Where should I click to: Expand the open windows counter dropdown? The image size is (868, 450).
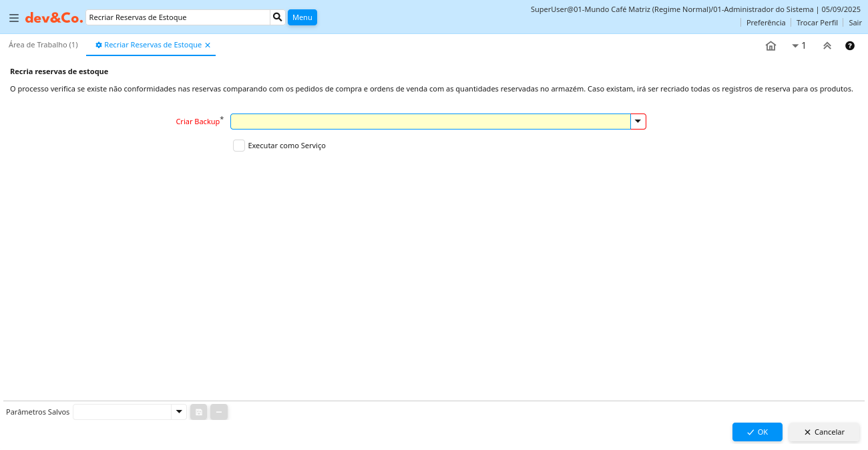click(x=799, y=45)
